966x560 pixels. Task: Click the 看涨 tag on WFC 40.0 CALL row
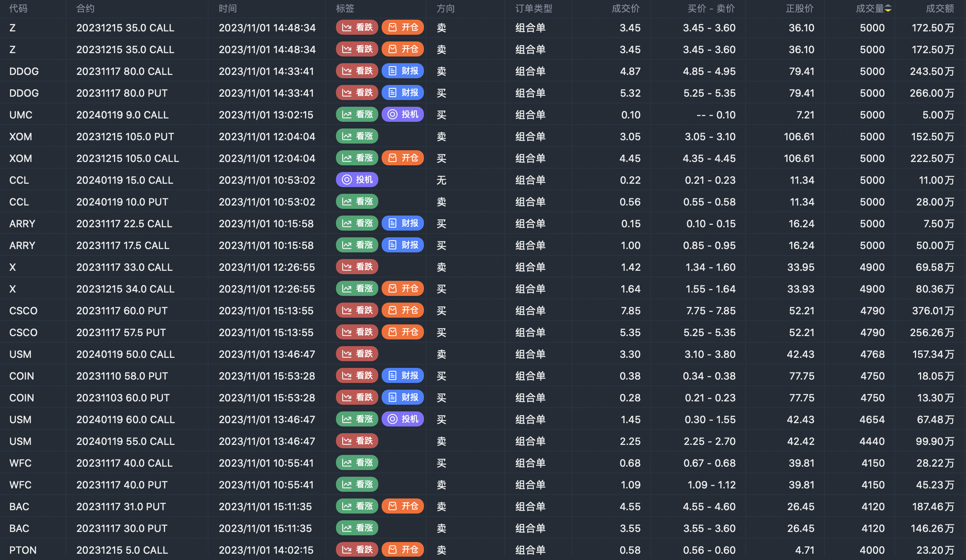pos(357,462)
